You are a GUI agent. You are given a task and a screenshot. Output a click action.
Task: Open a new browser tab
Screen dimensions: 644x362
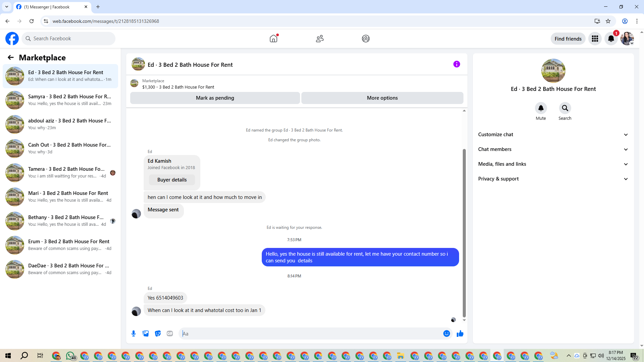pos(98,7)
